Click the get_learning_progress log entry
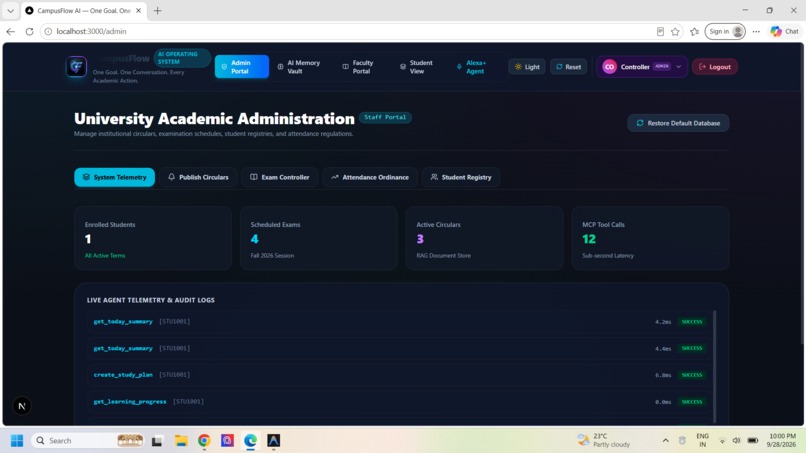Viewport: 806px width, 453px height. pos(399,402)
